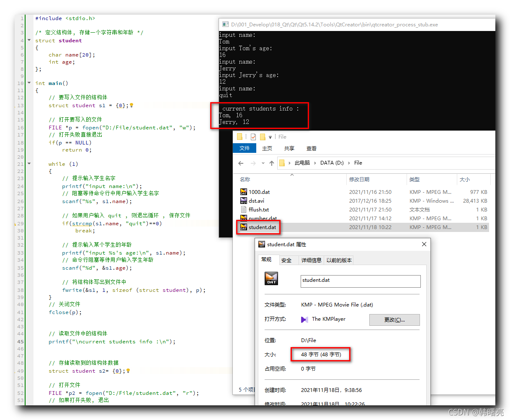Viewport: 510px width, 420px height.
Task: Sort files by 名称 column header
Action: (x=245, y=179)
